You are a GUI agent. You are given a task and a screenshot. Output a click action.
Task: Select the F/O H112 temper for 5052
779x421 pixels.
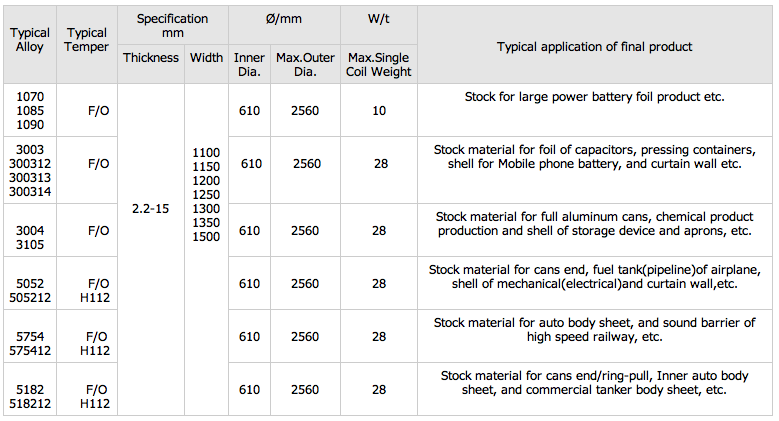tap(95, 291)
